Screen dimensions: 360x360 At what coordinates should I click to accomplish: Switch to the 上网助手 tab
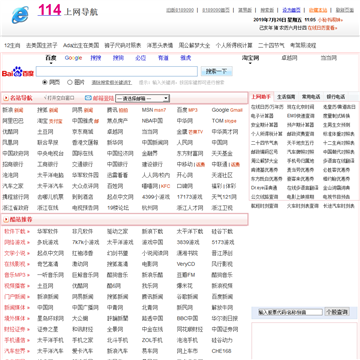coord(261,97)
